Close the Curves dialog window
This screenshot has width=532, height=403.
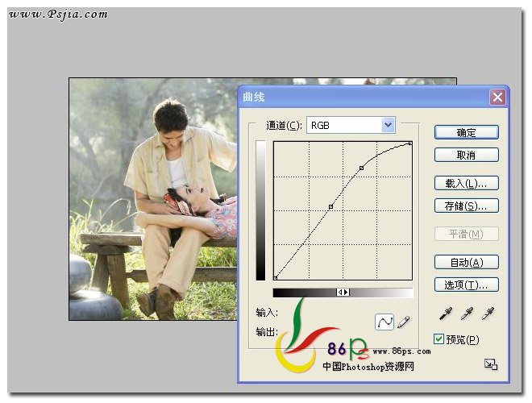click(x=497, y=98)
